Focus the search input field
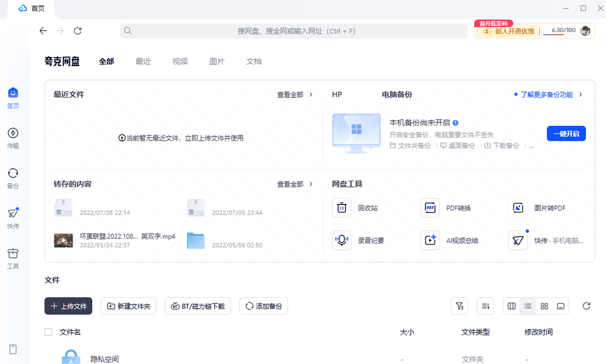The height and width of the screenshot is (364, 606). (x=294, y=31)
